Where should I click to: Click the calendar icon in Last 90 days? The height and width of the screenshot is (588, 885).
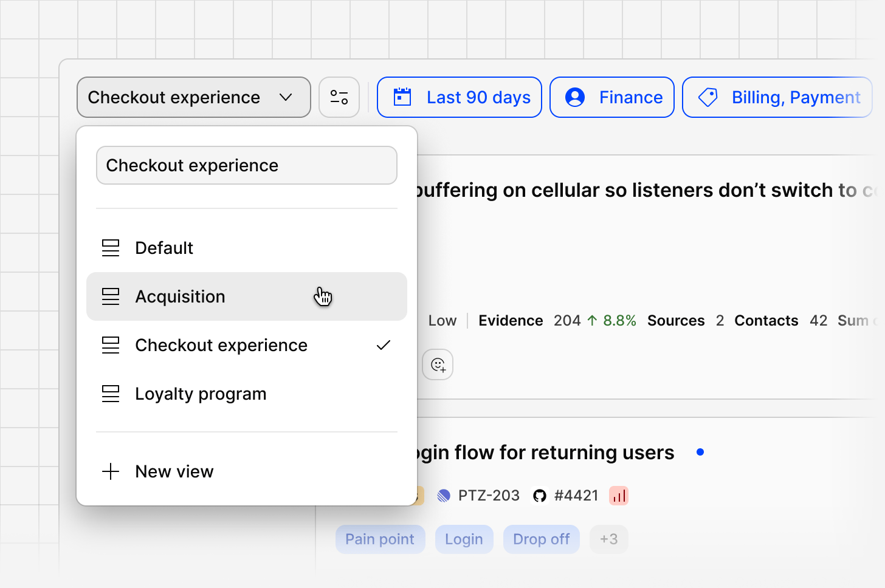[402, 97]
